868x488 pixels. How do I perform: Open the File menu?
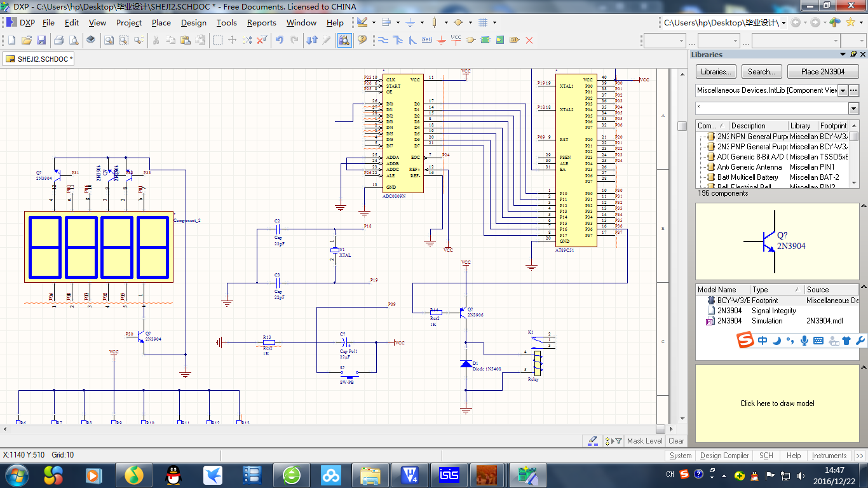pos(48,22)
